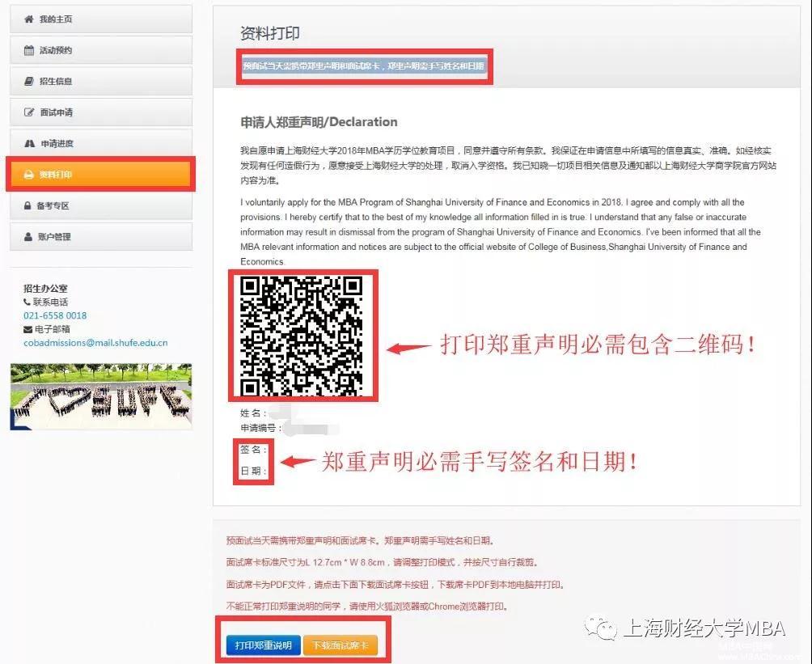812x664 pixels.
Task: Click the 申请人郑重声明/Declaration heading
Action: [319, 122]
